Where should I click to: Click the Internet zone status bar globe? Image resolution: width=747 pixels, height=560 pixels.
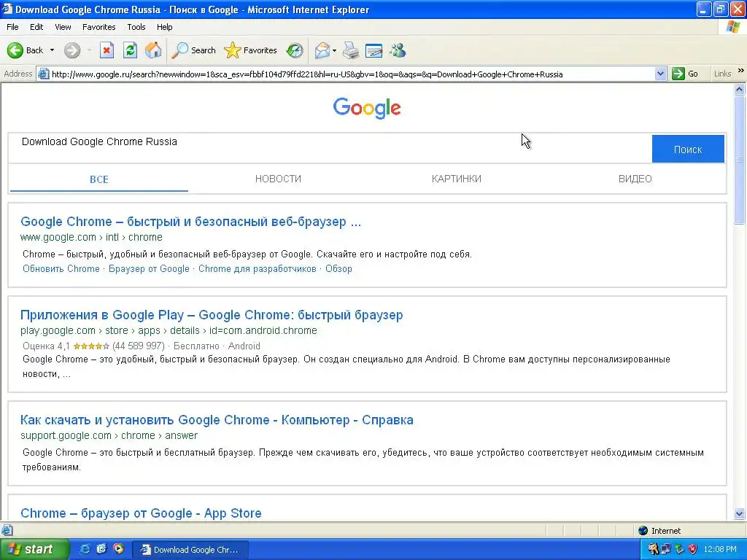(643, 531)
